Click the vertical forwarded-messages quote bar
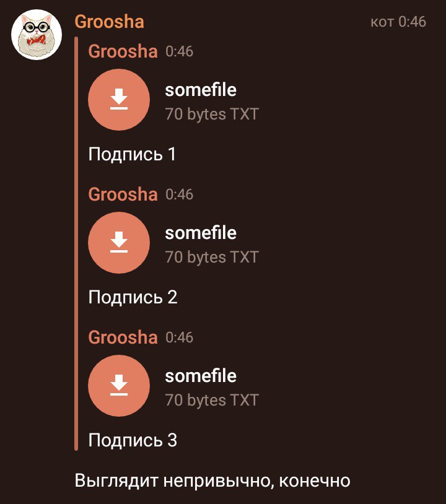 (76, 244)
